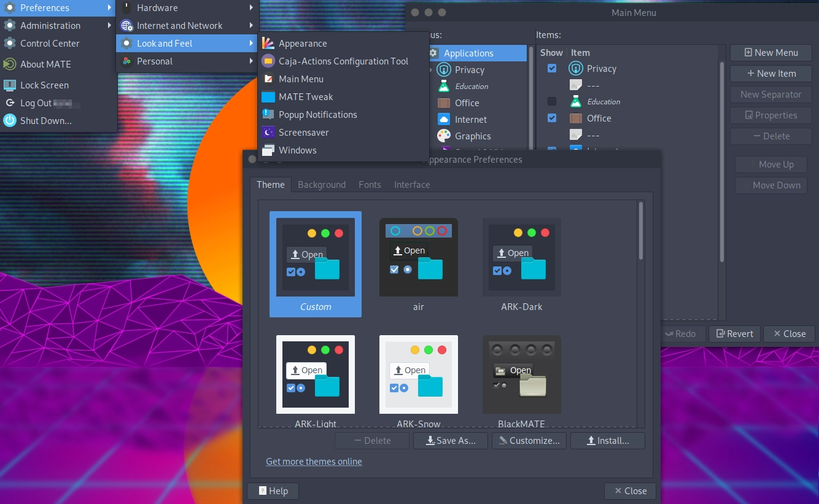819x504 pixels.
Task: Open Help in Appearance Preferences
Action: coord(273,491)
